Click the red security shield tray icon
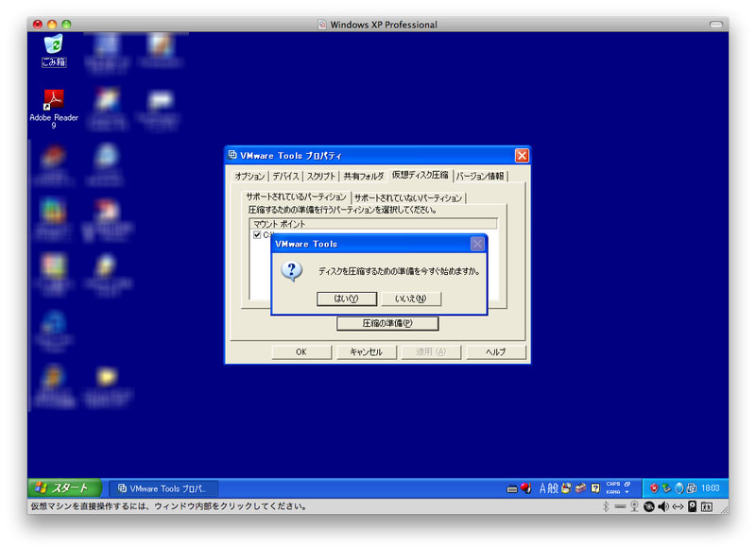The image size is (756, 547). click(653, 488)
